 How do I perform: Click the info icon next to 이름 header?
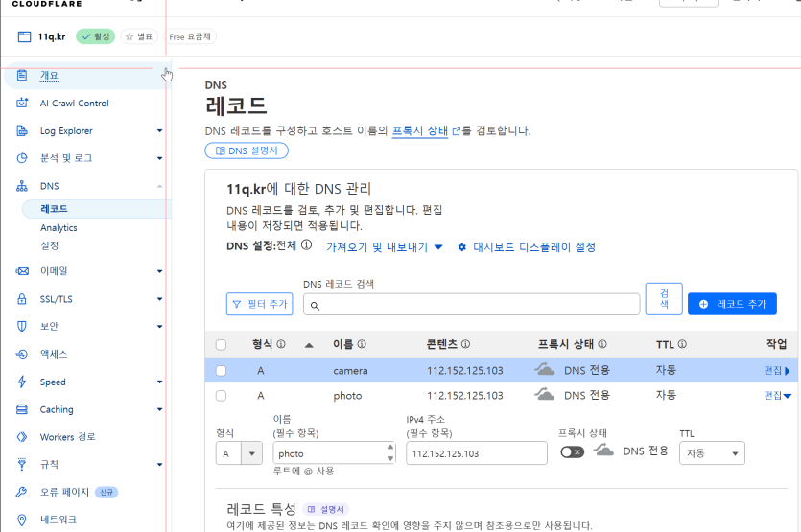pyautogui.click(x=362, y=344)
